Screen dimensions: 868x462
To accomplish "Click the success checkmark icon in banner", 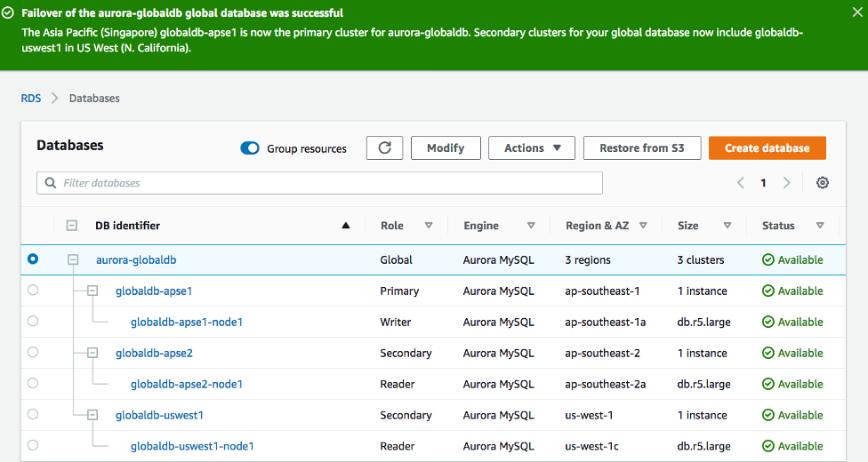I will pyautogui.click(x=8, y=12).
